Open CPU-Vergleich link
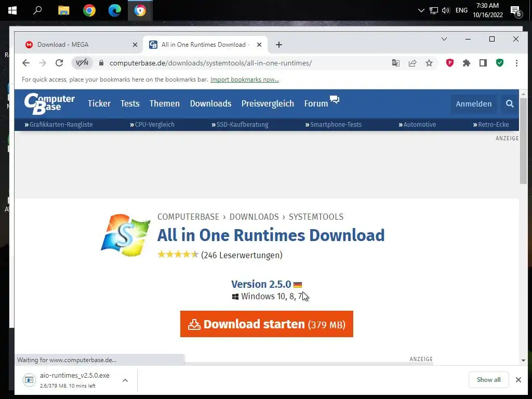 click(152, 125)
